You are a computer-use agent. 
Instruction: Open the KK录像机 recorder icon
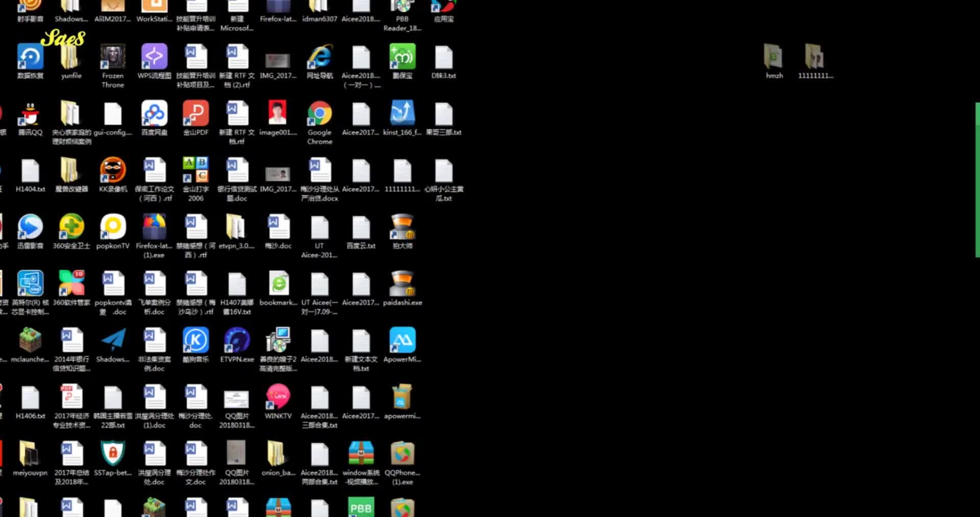113,171
